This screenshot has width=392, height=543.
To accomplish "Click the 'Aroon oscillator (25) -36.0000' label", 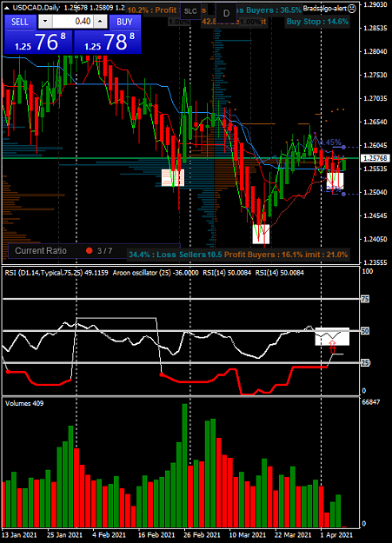I will 156,273.
